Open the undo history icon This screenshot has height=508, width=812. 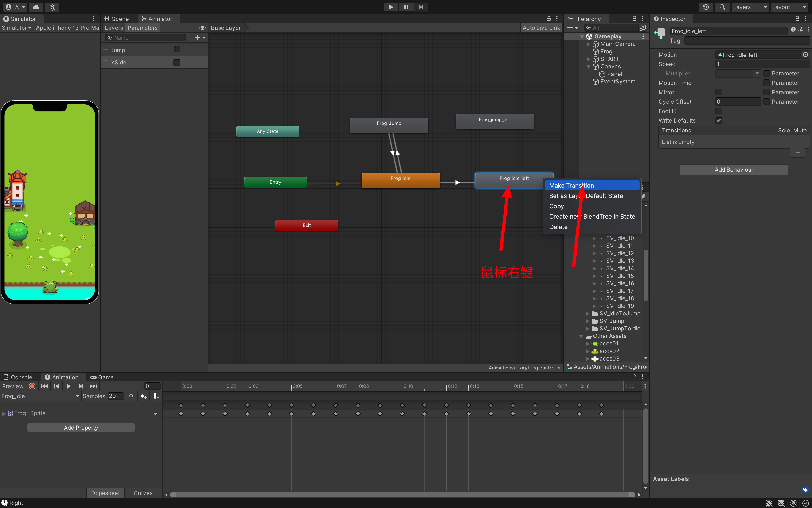click(706, 7)
